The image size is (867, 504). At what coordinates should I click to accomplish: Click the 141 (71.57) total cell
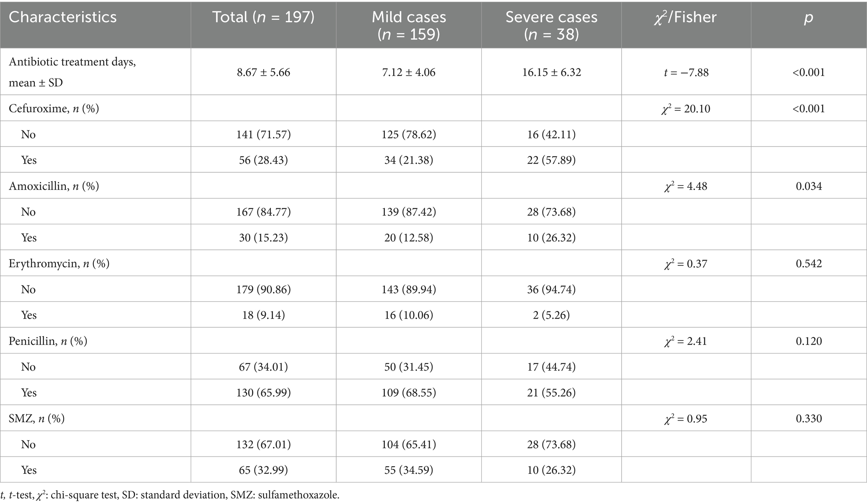[x=263, y=134]
